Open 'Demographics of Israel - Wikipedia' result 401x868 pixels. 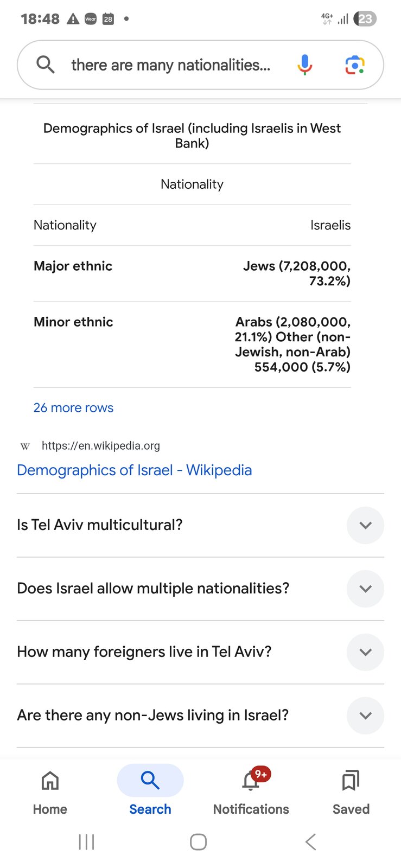134,470
